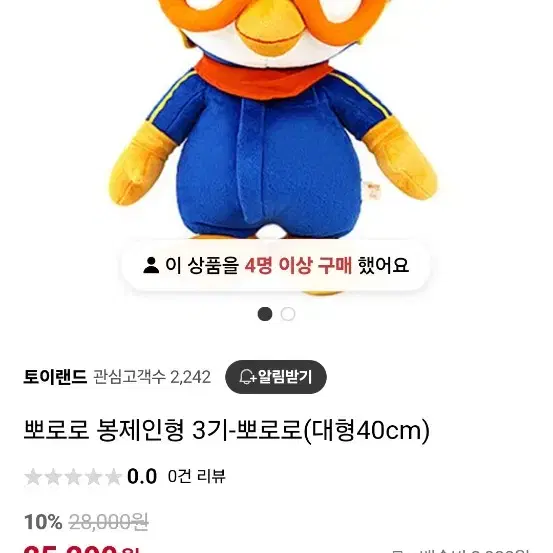Image resolution: width=553 pixels, height=553 pixels.
Task: Tap the person icon in purchase banner
Action: (151, 265)
